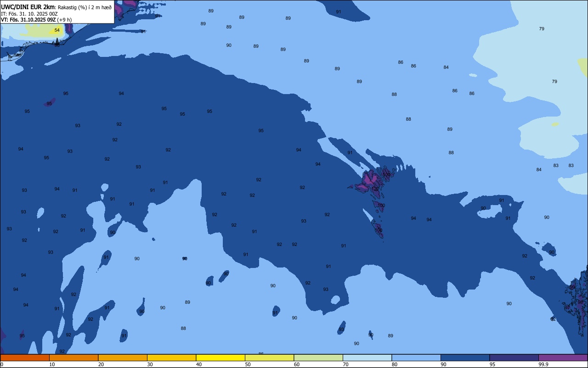This screenshot has width=588, height=368.
Task: Click the light green 60–70 legend swatch
Action: coord(318,357)
